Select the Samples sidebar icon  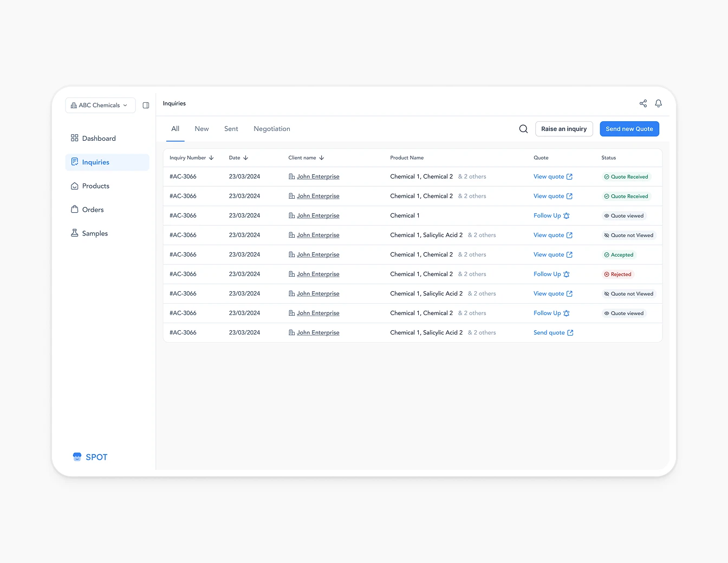[74, 233]
